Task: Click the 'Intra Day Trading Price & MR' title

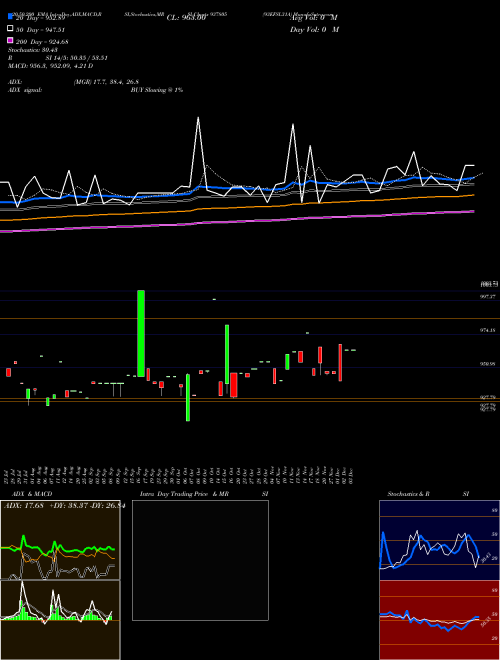Action: (184, 494)
